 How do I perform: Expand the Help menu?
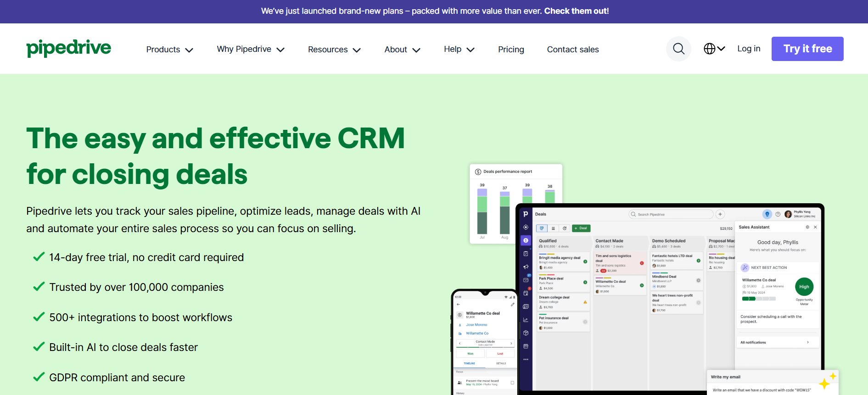pos(459,49)
